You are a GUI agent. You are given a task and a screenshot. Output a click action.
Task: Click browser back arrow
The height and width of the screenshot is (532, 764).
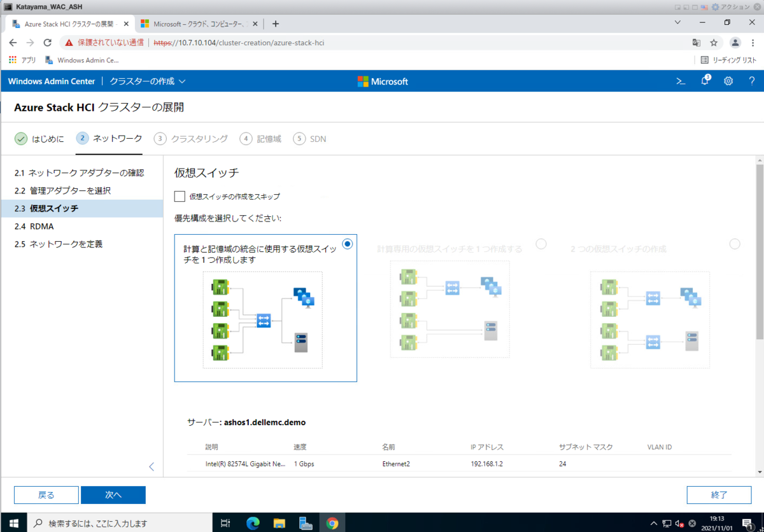pyautogui.click(x=13, y=43)
